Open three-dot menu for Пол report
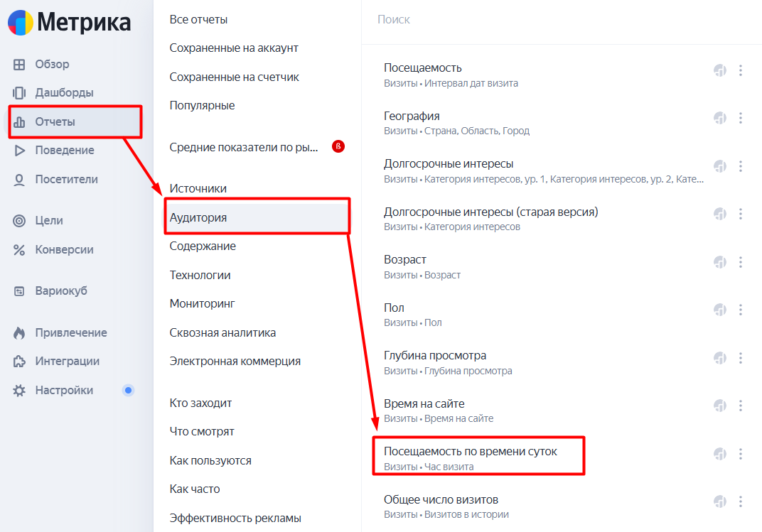 pos(741,310)
